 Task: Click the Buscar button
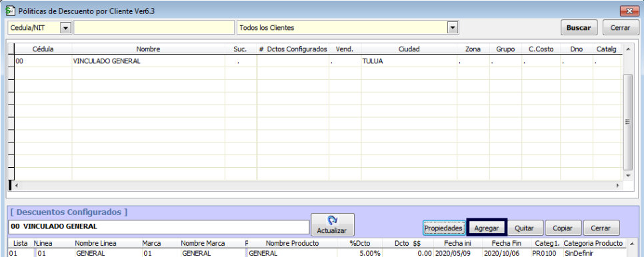[x=579, y=28]
